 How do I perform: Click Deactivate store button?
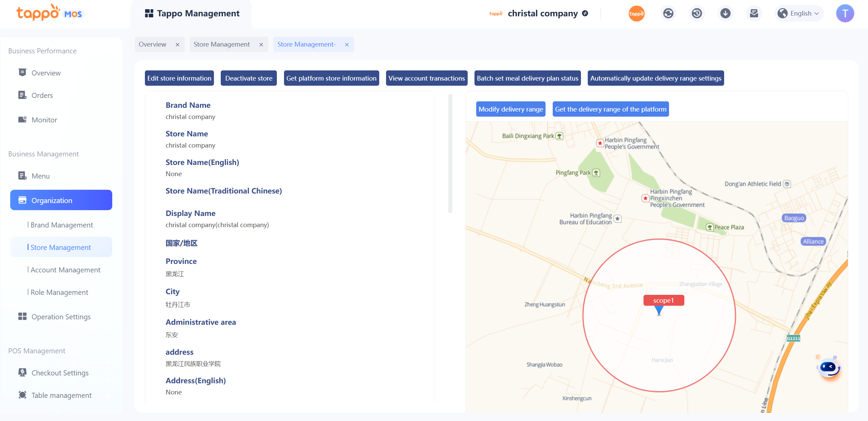[x=249, y=78]
